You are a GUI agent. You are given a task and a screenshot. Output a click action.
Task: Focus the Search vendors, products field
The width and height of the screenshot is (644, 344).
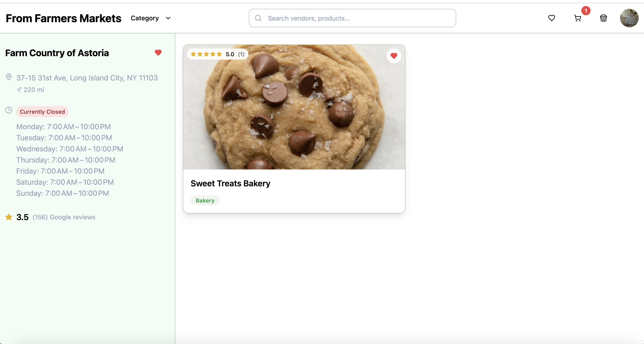[357, 18]
